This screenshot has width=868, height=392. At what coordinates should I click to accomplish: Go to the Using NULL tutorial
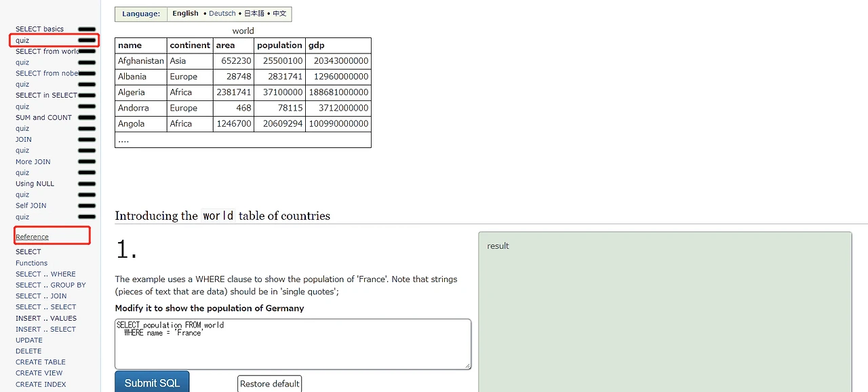[35, 184]
